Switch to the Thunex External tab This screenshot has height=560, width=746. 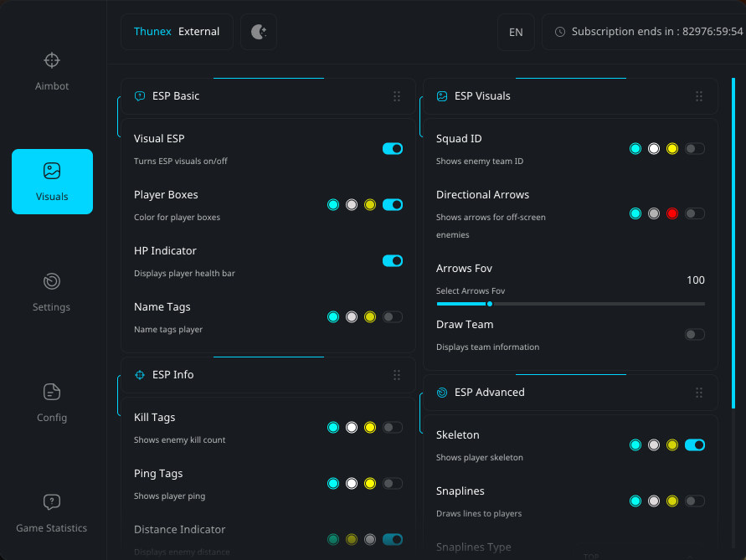[177, 31]
